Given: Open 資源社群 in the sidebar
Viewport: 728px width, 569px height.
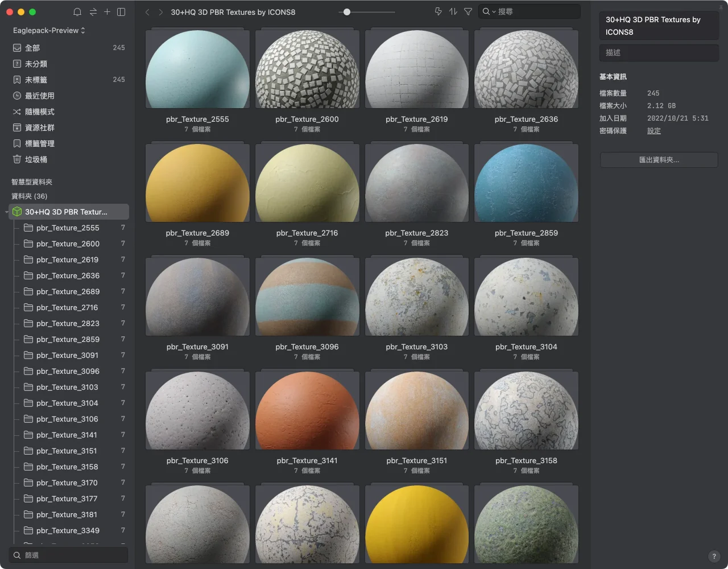Looking at the screenshot, I should pyautogui.click(x=69, y=127).
